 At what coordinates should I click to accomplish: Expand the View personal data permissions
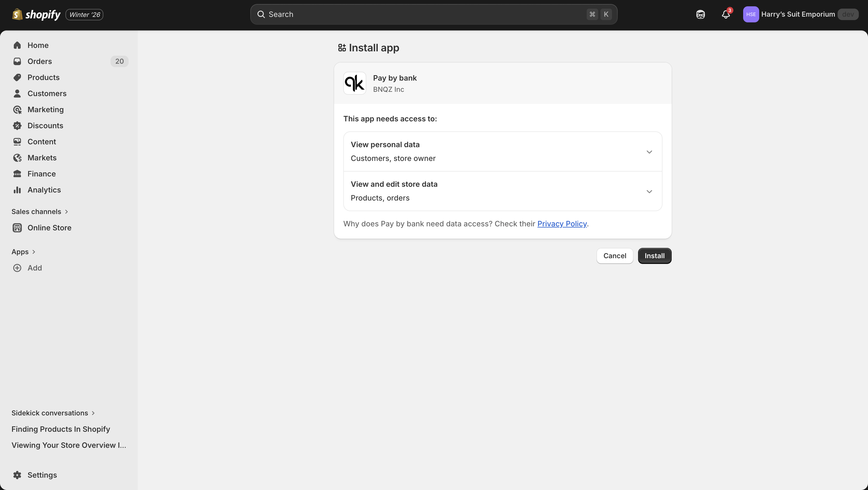649,152
